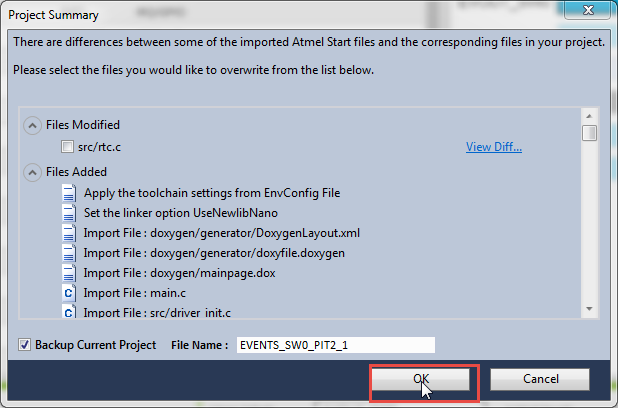The image size is (618, 408).
Task: Click the icon beside Set the linker option
Action: 69,211
